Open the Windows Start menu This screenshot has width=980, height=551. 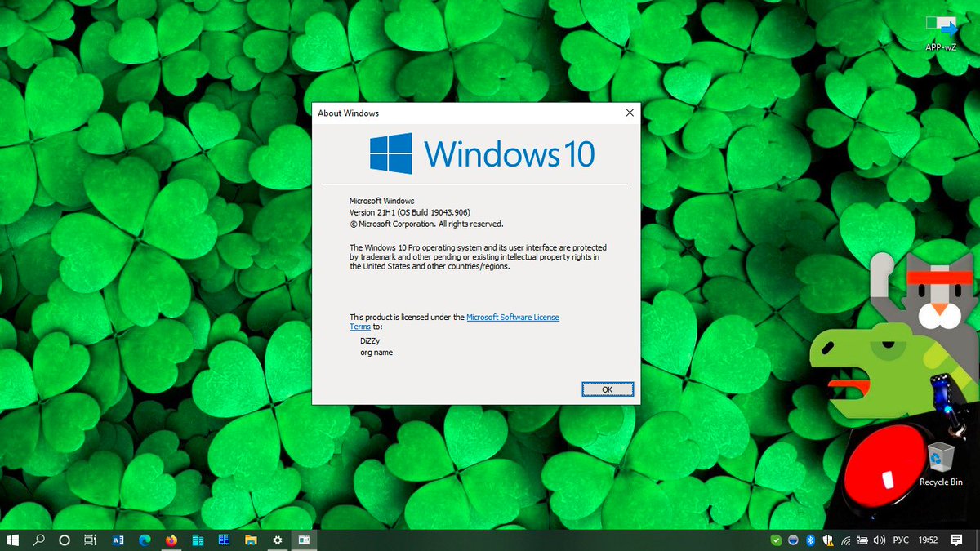12,540
